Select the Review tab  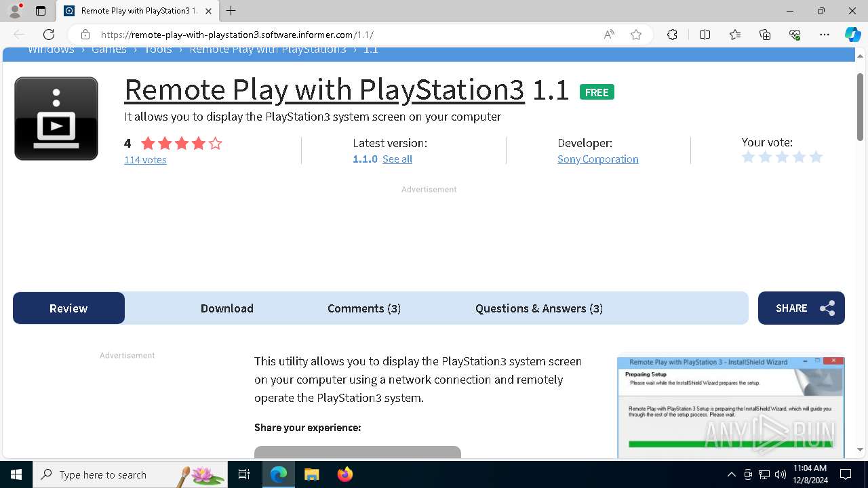(68, 308)
